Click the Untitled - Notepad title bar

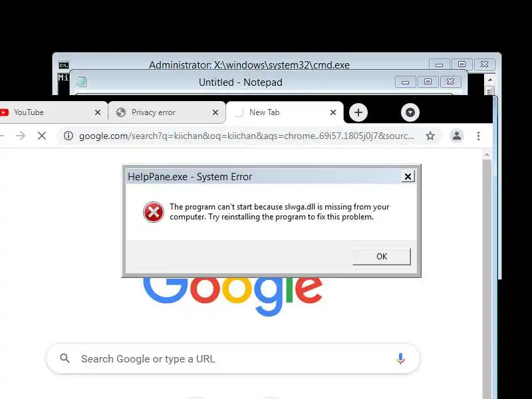coord(240,82)
